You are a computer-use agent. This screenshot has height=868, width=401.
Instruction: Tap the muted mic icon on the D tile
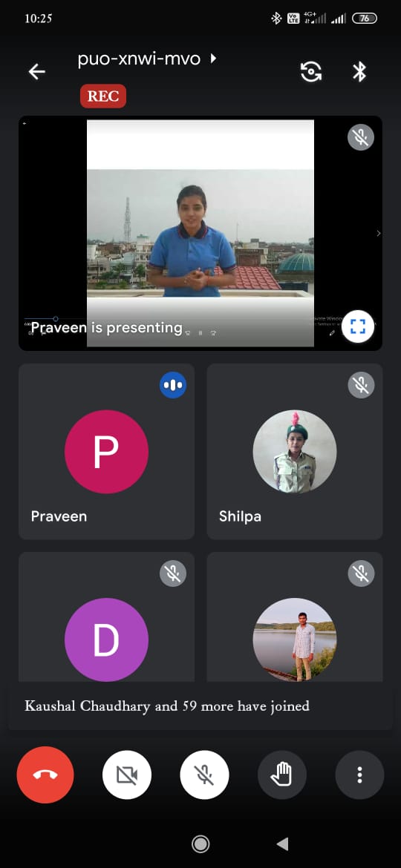coord(173,573)
